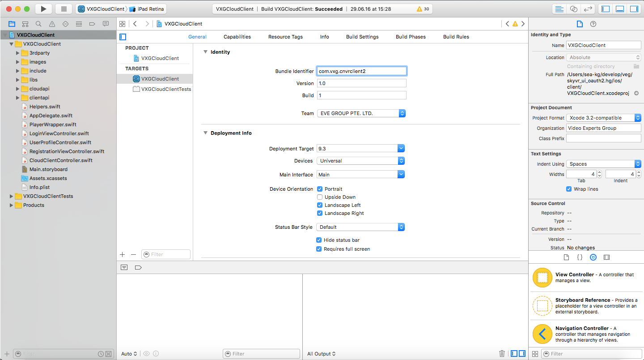This screenshot has width=644, height=360.
Task: Show the Quick Help inspector
Action: pos(593,24)
